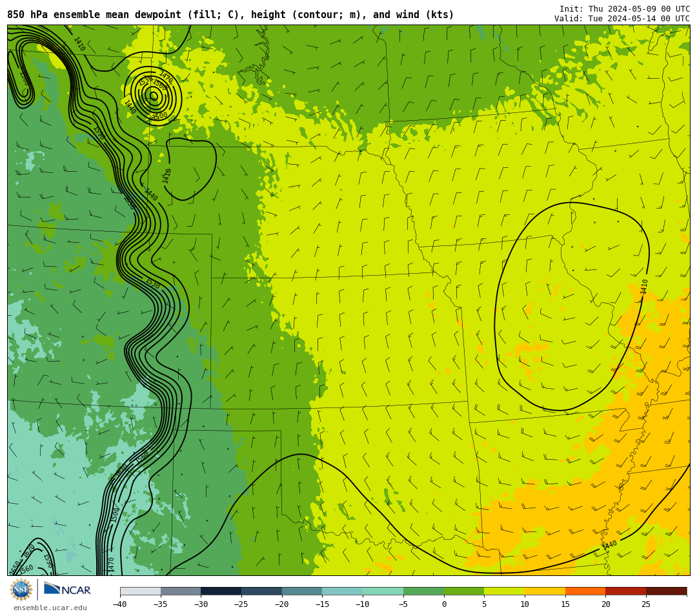Click the 10 colorbar tick label
This screenshot has width=697, height=616.
coord(525,604)
